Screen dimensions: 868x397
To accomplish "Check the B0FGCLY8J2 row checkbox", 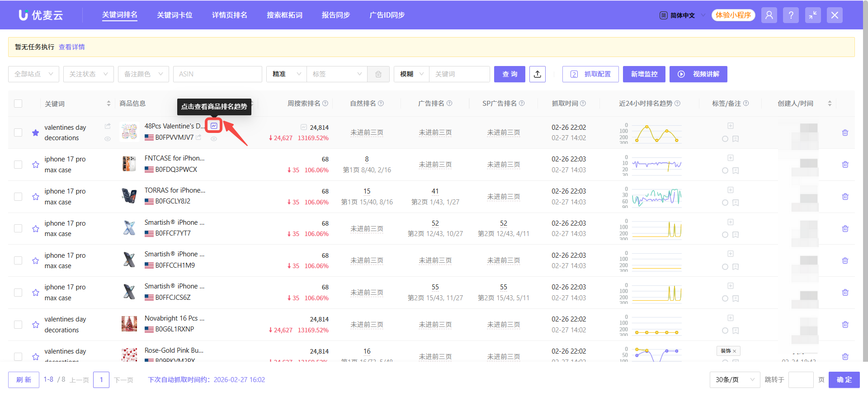I will click(18, 197).
